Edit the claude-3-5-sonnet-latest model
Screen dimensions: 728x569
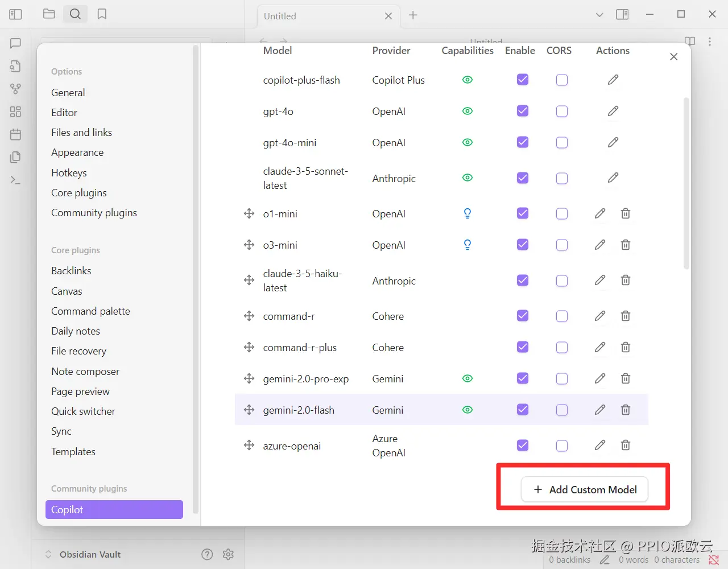613,178
